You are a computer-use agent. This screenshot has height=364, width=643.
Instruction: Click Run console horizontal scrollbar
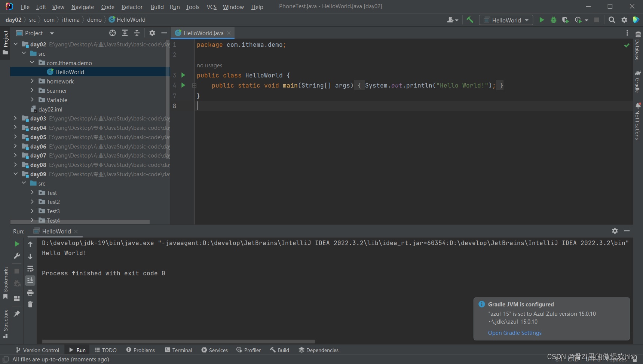tap(179, 342)
